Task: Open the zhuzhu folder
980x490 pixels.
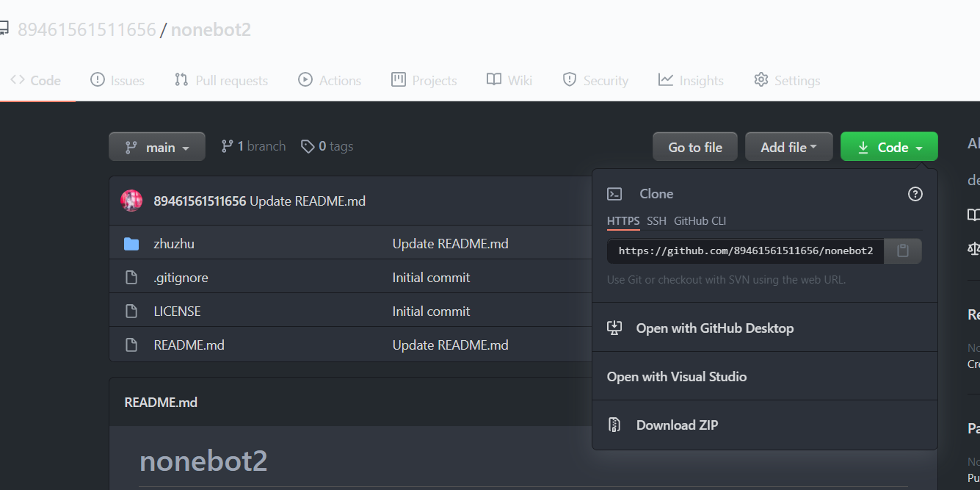Action: tap(174, 244)
